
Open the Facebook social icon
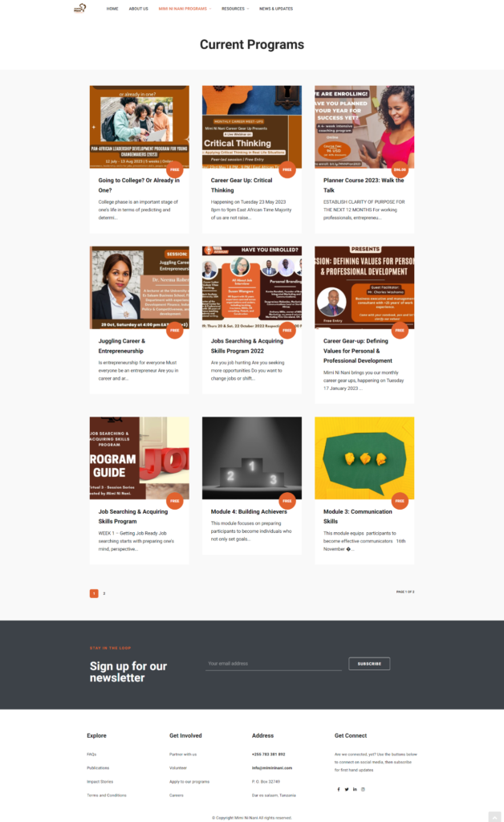coord(339,789)
